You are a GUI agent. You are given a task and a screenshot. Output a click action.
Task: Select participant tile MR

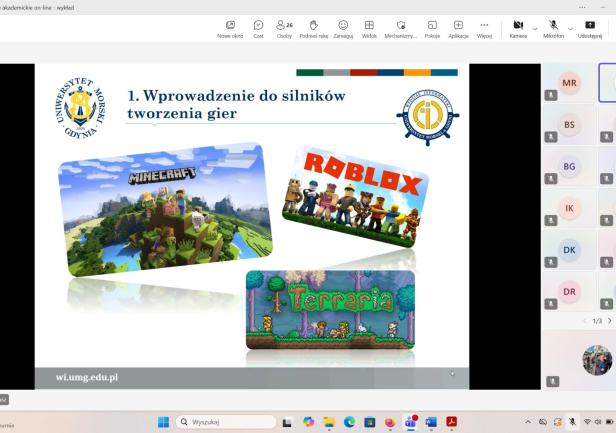pos(569,83)
